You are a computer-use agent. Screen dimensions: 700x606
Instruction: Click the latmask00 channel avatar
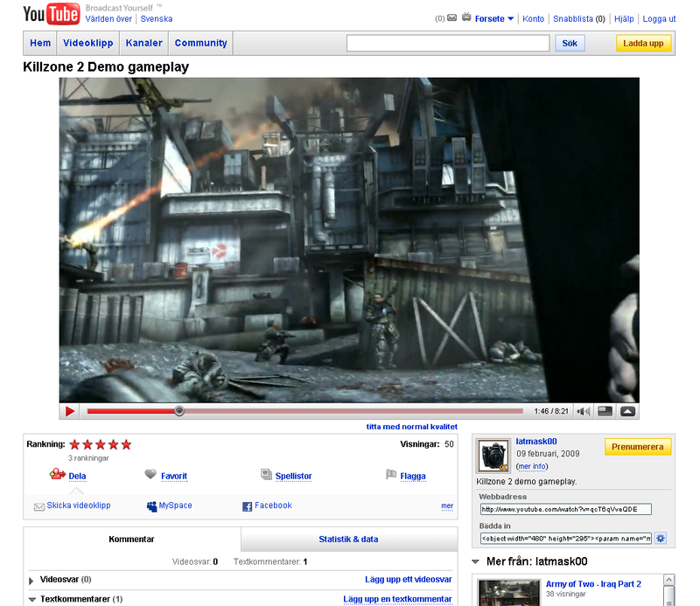pyautogui.click(x=493, y=456)
